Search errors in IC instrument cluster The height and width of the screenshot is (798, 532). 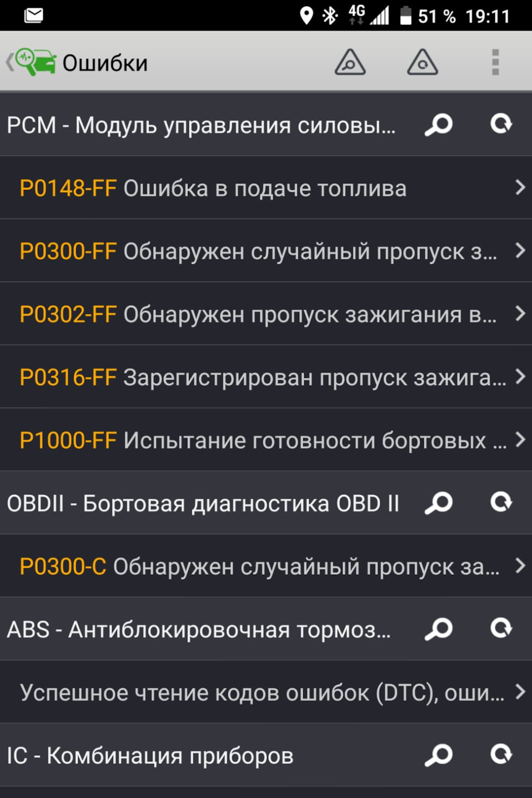(x=439, y=755)
